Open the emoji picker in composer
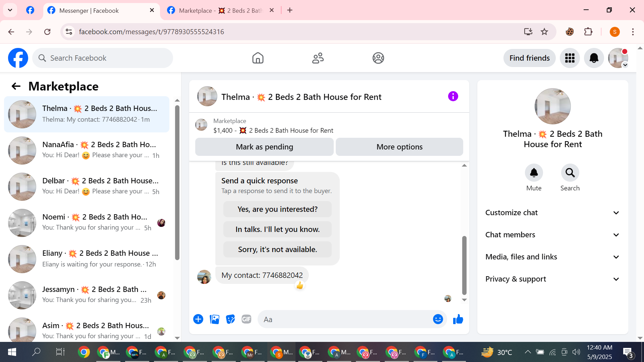The image size is (644, 362). (438, 319)
